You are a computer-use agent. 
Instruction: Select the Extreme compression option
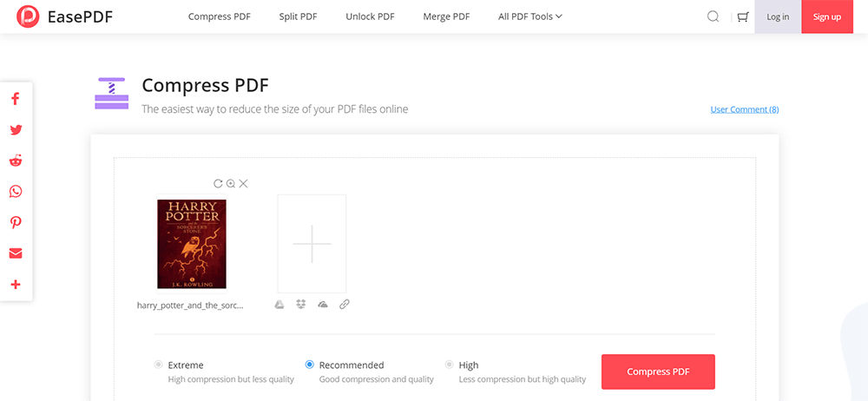(x=158, y=365)
